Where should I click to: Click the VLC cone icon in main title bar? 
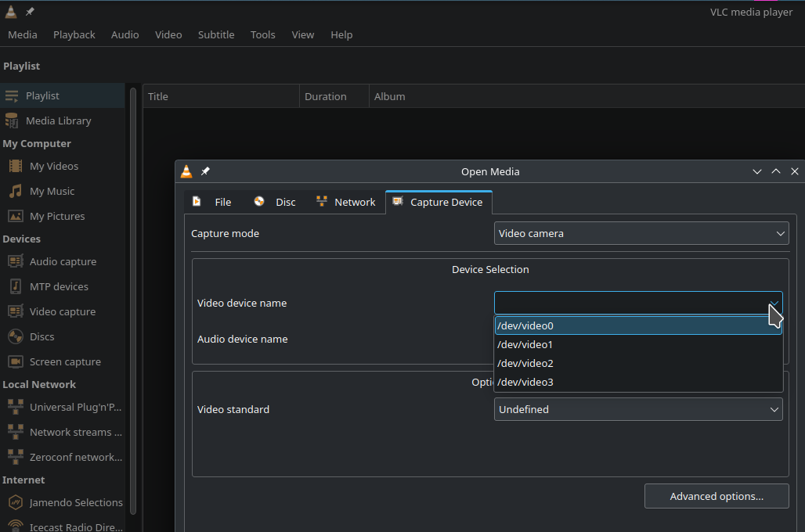pyautogui.click(x=11, y=11)
